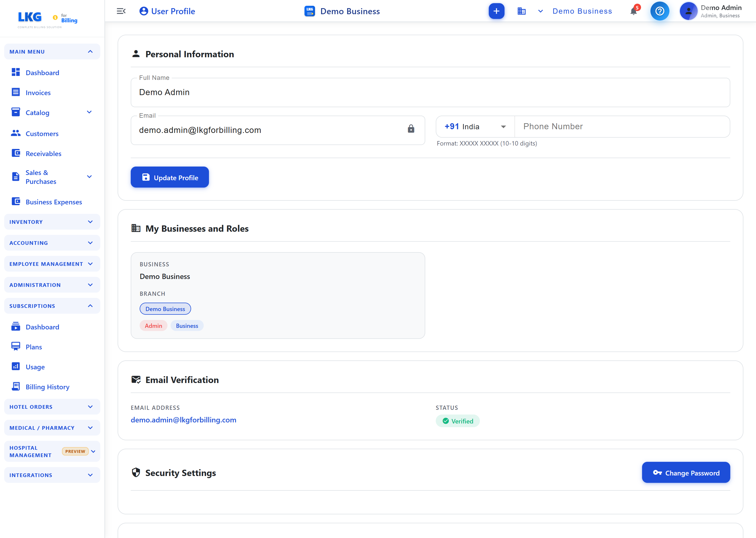Expand the Employee Management section

coord(52,264)
